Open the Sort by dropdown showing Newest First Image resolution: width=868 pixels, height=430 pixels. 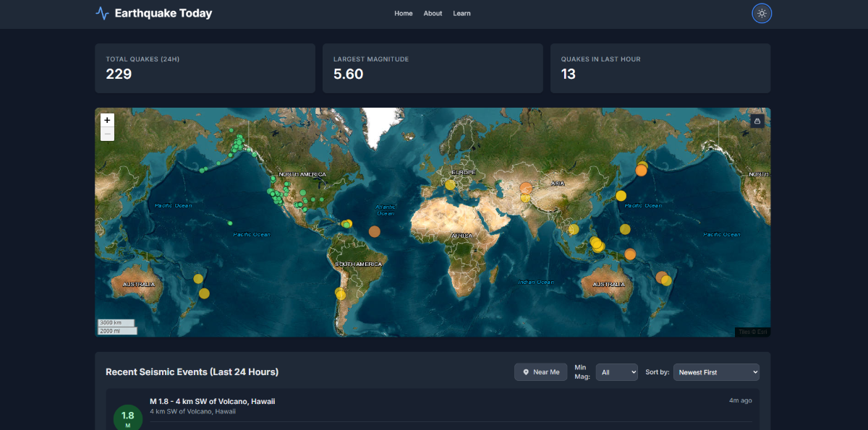pos(716,371)
